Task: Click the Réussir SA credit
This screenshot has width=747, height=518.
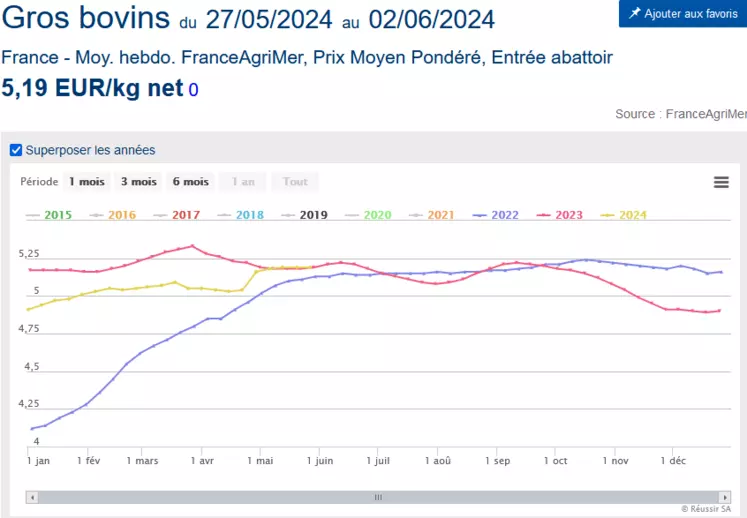Action: tap(706, 509)
